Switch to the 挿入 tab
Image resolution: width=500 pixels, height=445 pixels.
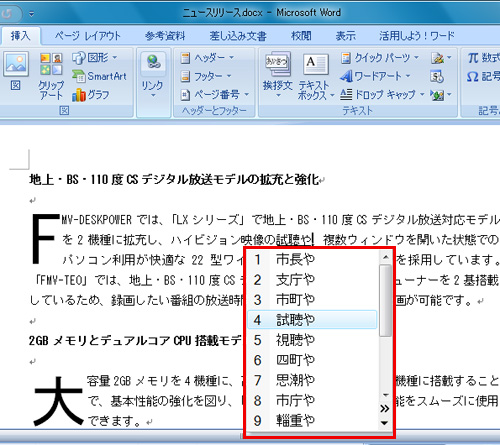click(x=20, y=36)
